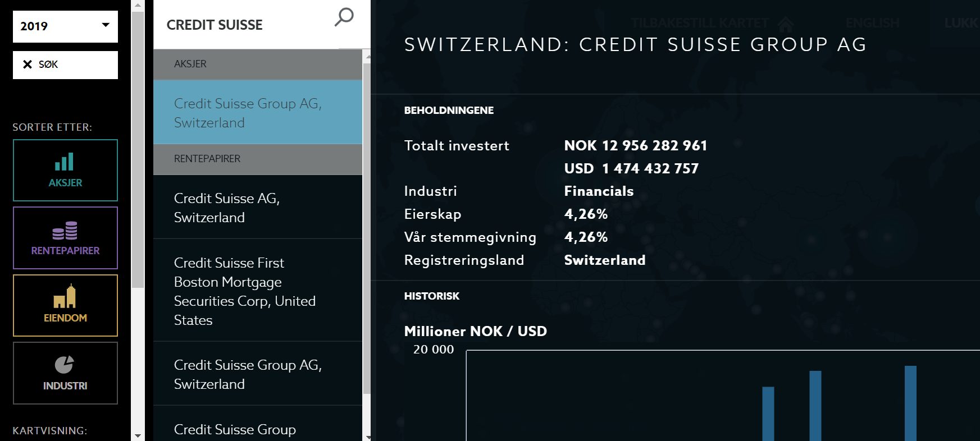This screenshot has height=441, width=980.
Task: Click the Lukk close link
Action: 960,23
